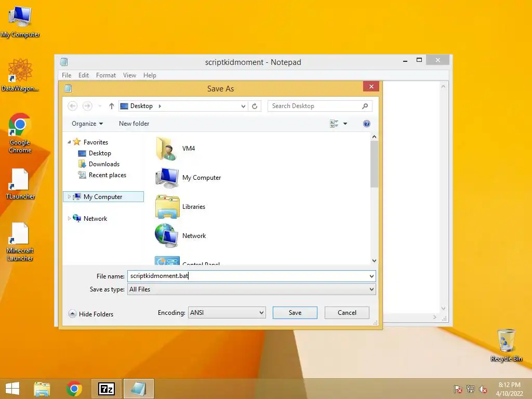Click the Action Center flag tray icon
532x399 pixels.
click(x=458, y=389)
